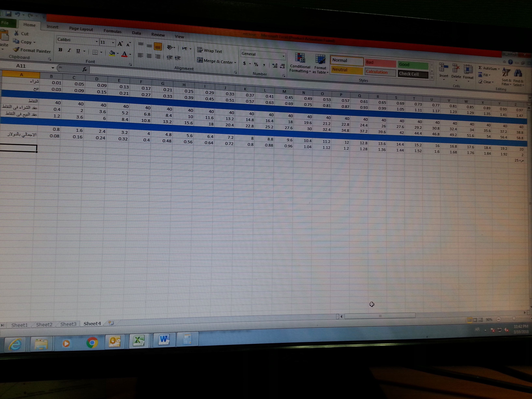Toggle Bold formatting
This screenshot has width=532, height=399.
[x=60, y=50]
